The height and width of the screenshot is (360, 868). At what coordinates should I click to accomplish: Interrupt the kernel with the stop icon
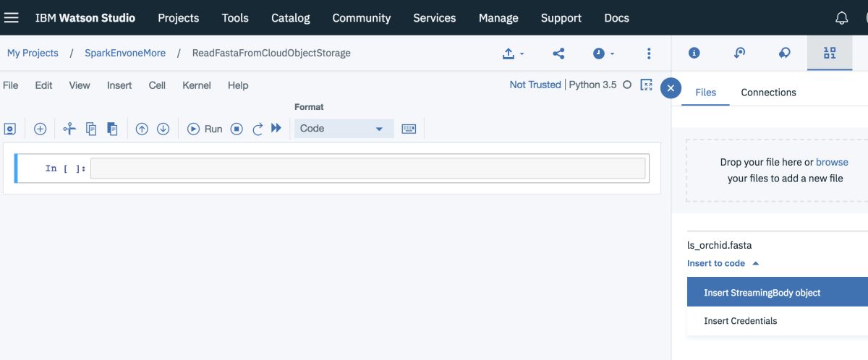click(237, 129)
